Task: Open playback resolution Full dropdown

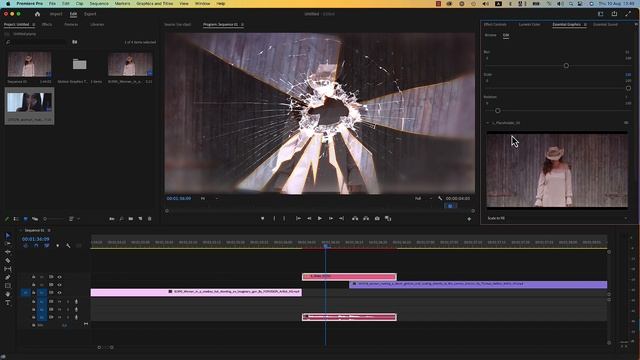Action: 423,198
